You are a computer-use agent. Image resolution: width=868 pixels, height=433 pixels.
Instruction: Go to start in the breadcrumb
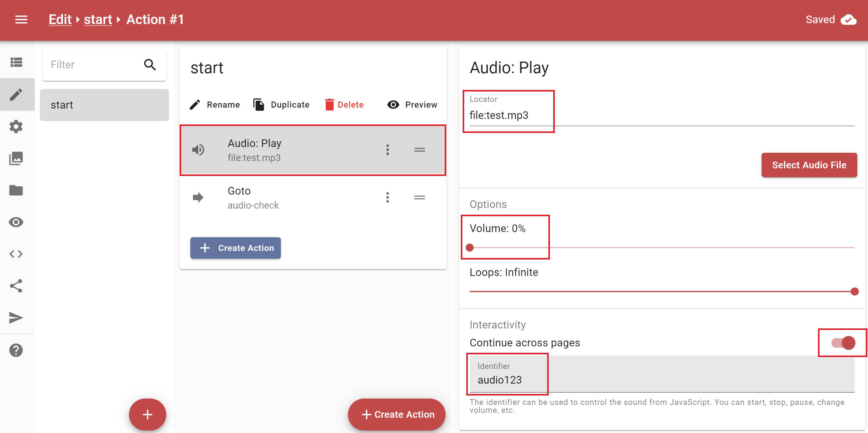[x=98, y=20]
